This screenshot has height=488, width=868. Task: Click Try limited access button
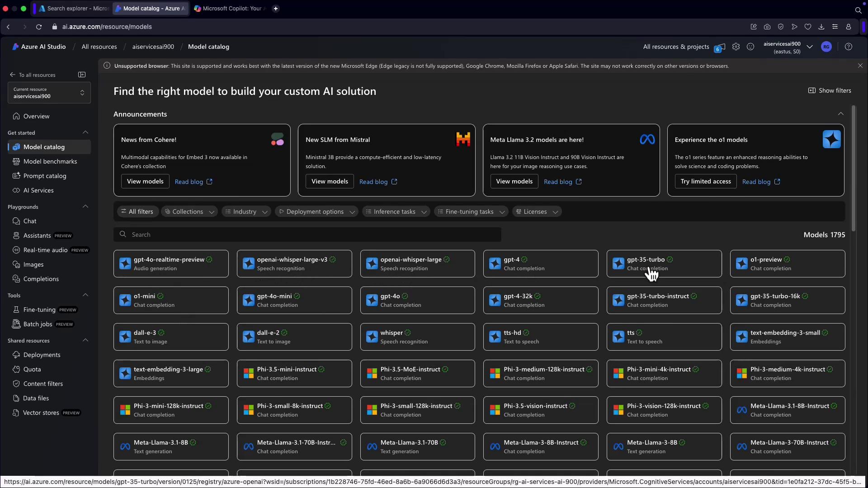click(x=705, y=181)
